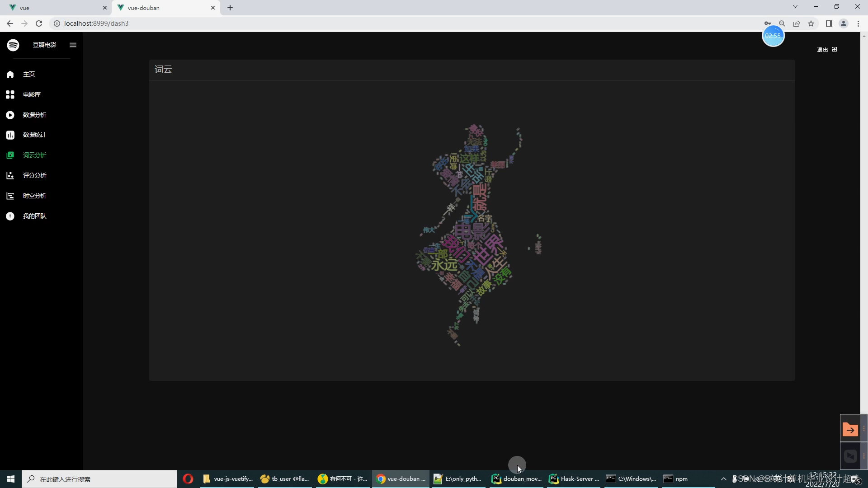
Task: Click the home icon beside 主页
Action: pyautogui.click(x=10, y=74)
